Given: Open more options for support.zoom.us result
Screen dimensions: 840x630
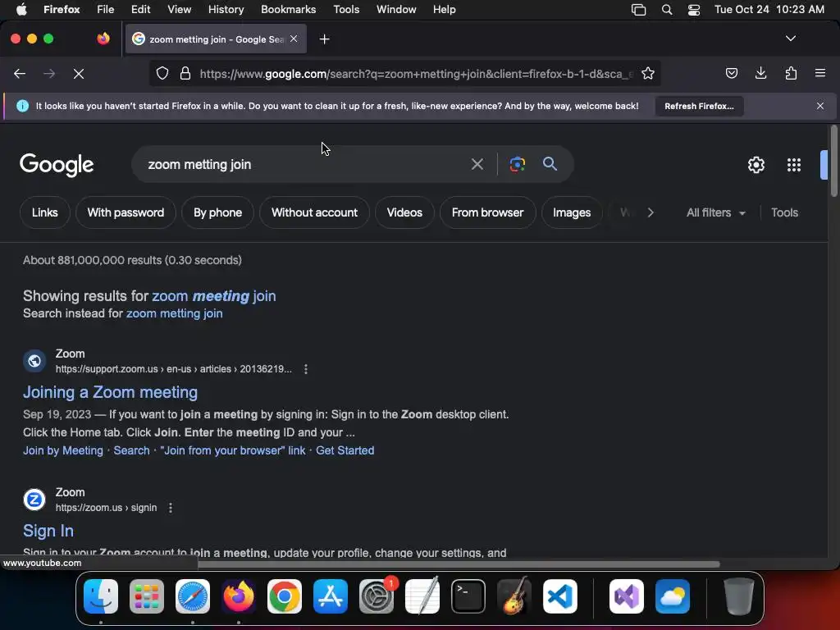Looking at the screenshot, I should pyautogui.click(x=305, y=369).
